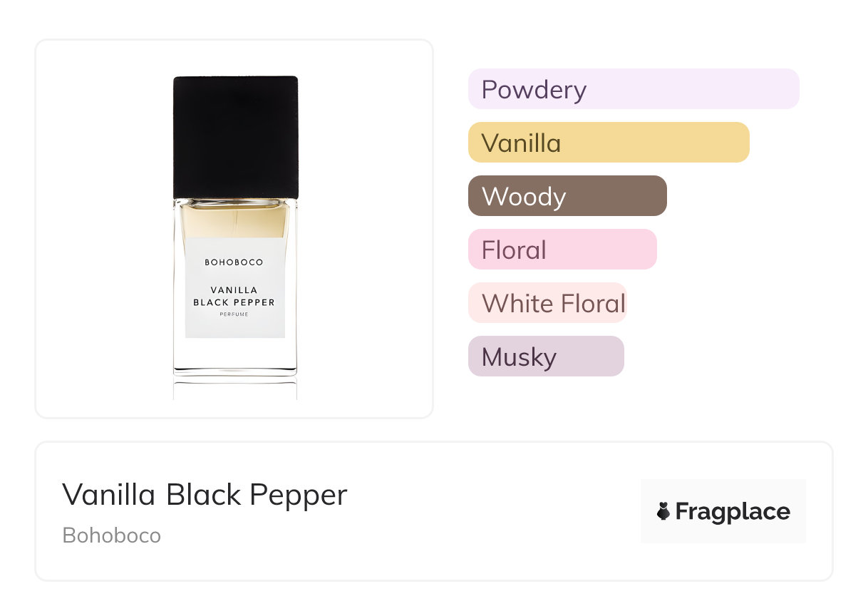Image resolution: width=868 pixels, height=616 pixels.
Task: Click the small PERFUME text on bottle
Action: [234, 314]
